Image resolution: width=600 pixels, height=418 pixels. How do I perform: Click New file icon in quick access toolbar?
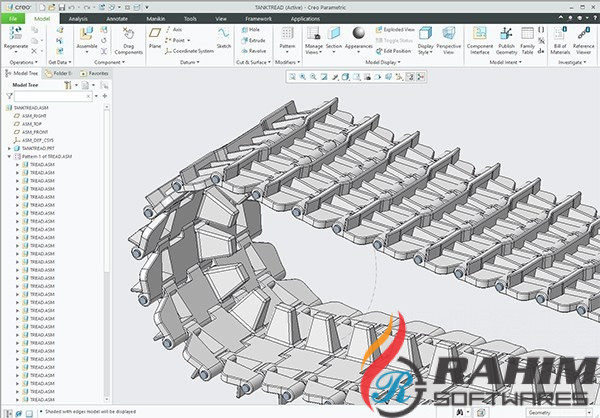[x=42, y=7]
